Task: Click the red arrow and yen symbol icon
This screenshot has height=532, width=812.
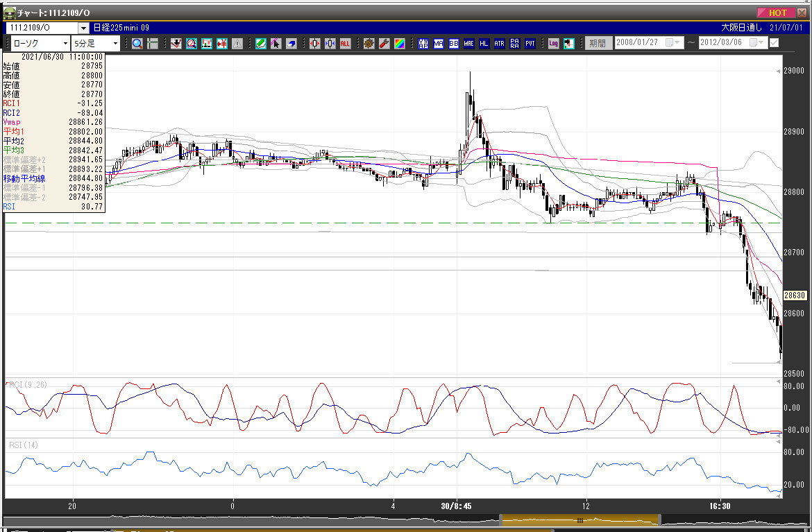Action: (x=222, y=44)
